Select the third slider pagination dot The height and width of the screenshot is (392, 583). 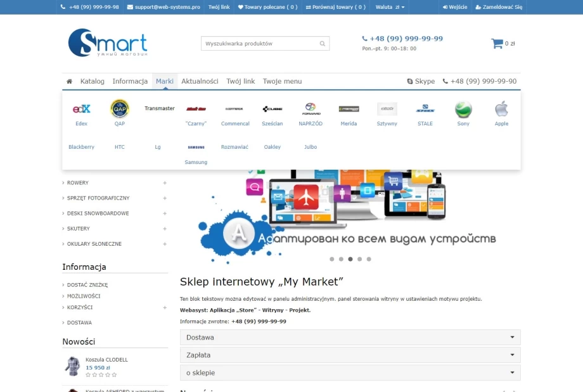tap(350, 259)
